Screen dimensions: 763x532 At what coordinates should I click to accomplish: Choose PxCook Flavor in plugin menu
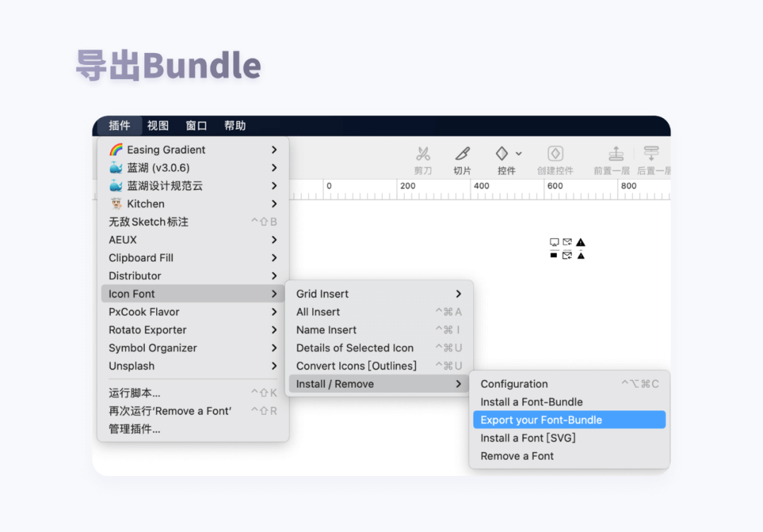193,312
